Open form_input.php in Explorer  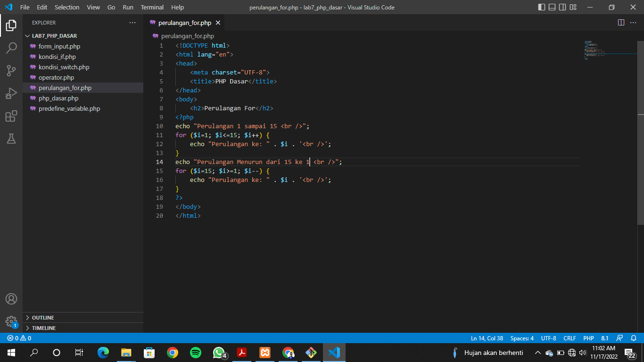coord(83,46)
